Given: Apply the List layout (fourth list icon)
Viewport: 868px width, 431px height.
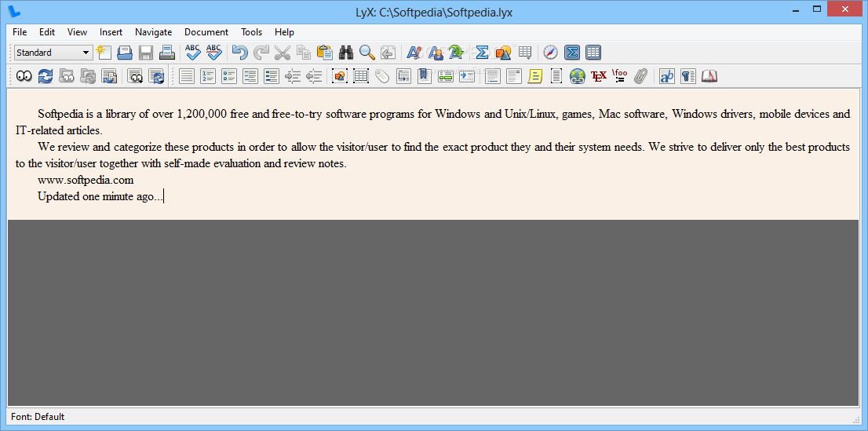Looking at the screenshot, I should 250,76.
